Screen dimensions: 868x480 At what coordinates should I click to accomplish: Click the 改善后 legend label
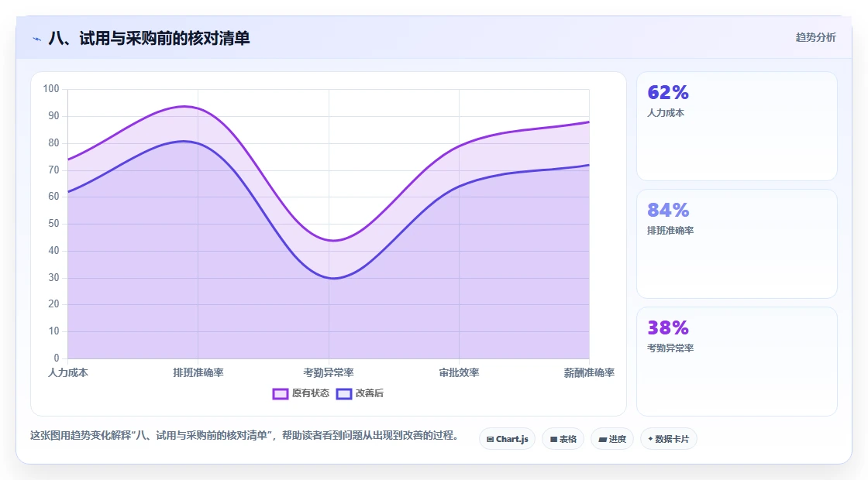coord(369,393)
